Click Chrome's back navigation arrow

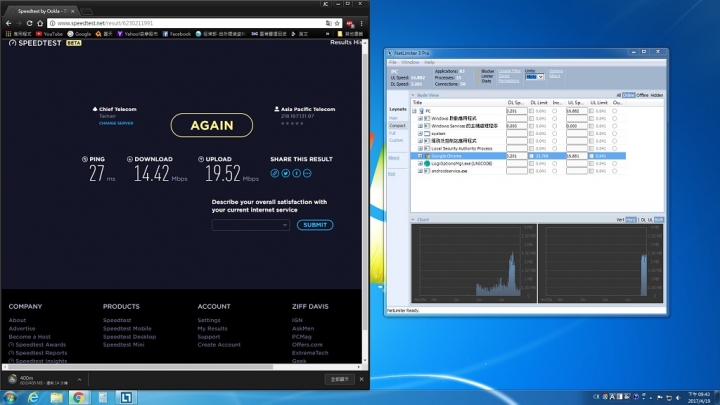point(9,23)
